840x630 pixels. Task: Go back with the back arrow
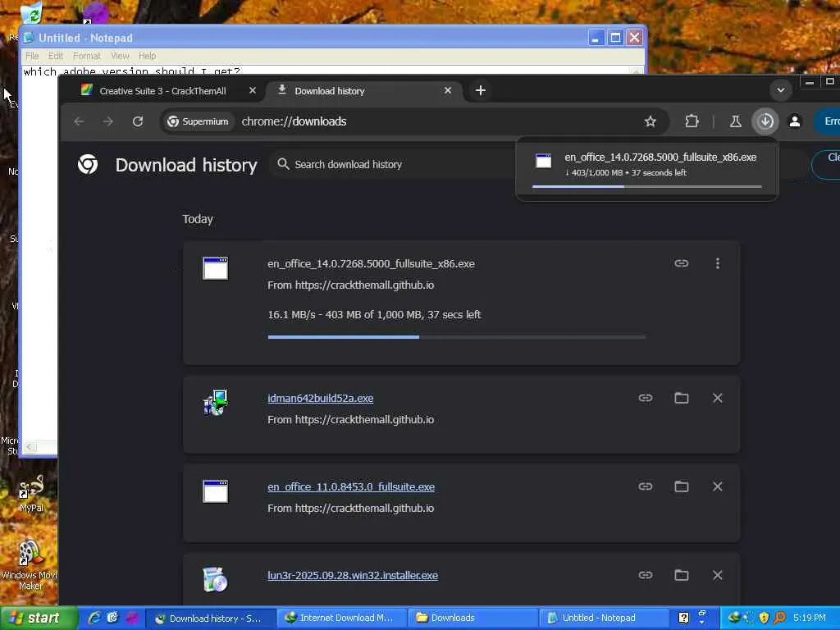[x=80, y=121]
